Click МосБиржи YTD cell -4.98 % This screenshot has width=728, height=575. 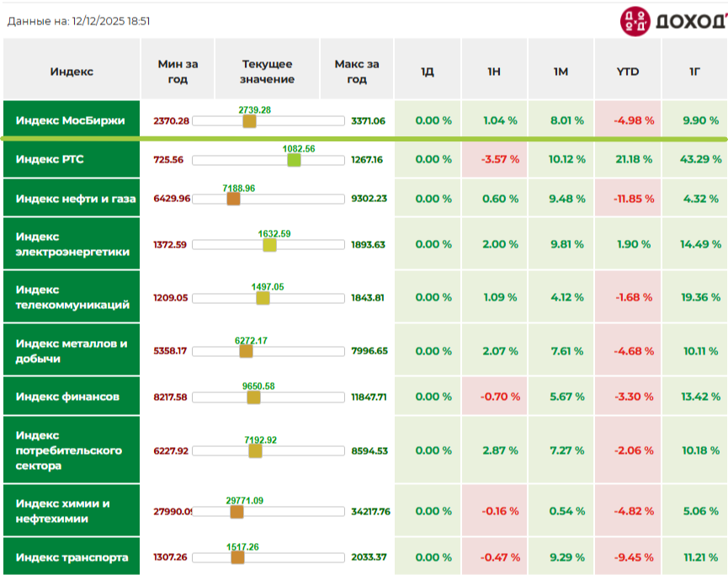(x=628, y=120)
